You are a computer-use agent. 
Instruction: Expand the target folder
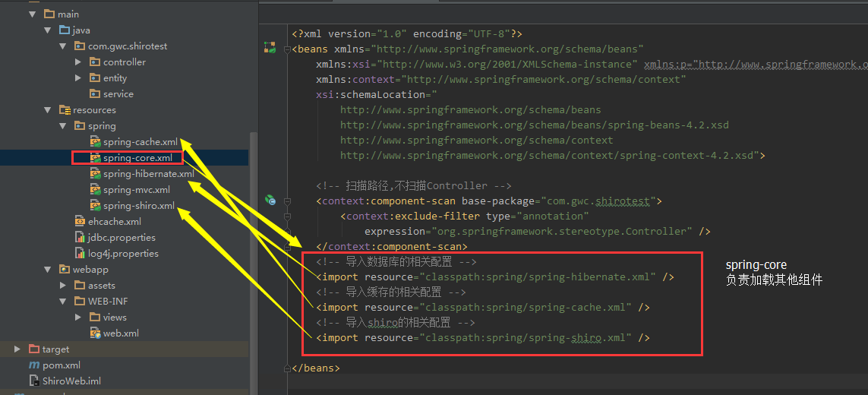[17, 349]
